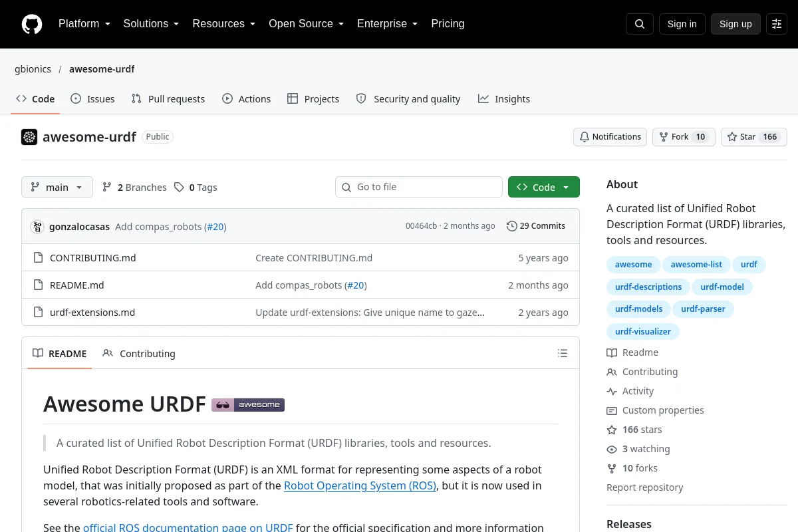Select the Contributing file tab
Viewport: 798px width, 532px height.
(x=139, y=354)
